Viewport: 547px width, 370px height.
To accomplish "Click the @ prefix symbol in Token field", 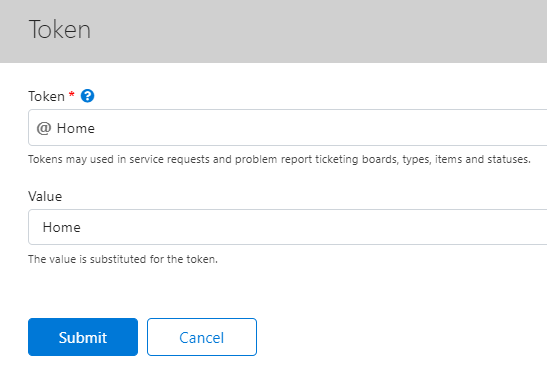I will click(x=44, y=128).
